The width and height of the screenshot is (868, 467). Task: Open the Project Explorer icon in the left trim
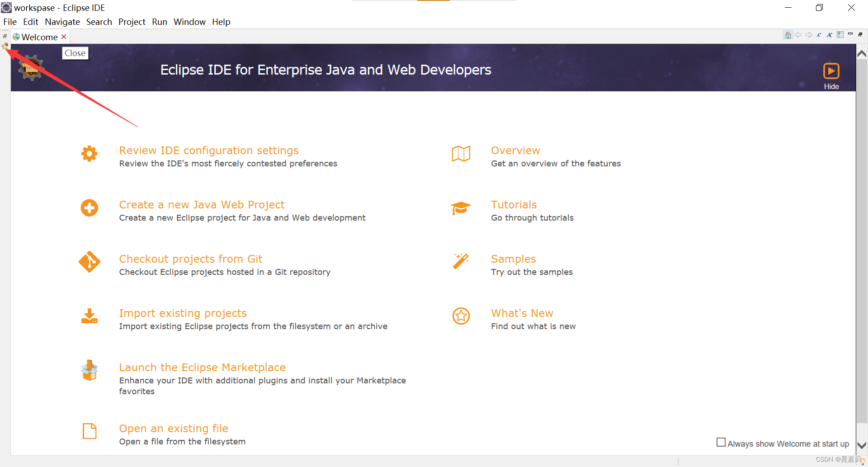click(x=5, y=46)
